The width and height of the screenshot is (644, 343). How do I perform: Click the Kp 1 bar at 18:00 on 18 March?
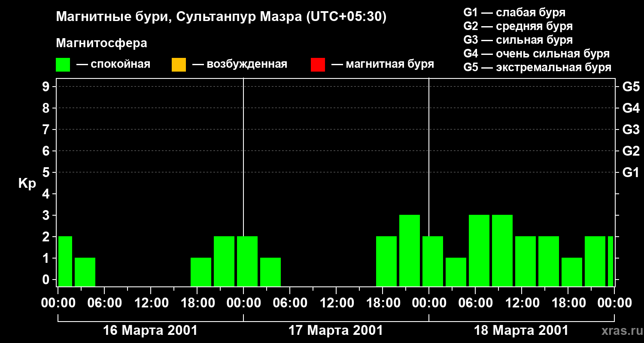572,272
